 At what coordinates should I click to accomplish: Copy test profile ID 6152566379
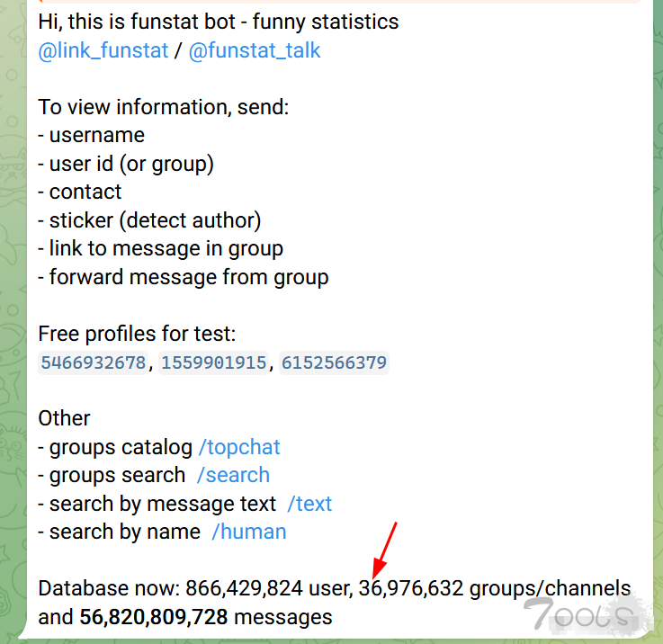(x=334, y=362)
